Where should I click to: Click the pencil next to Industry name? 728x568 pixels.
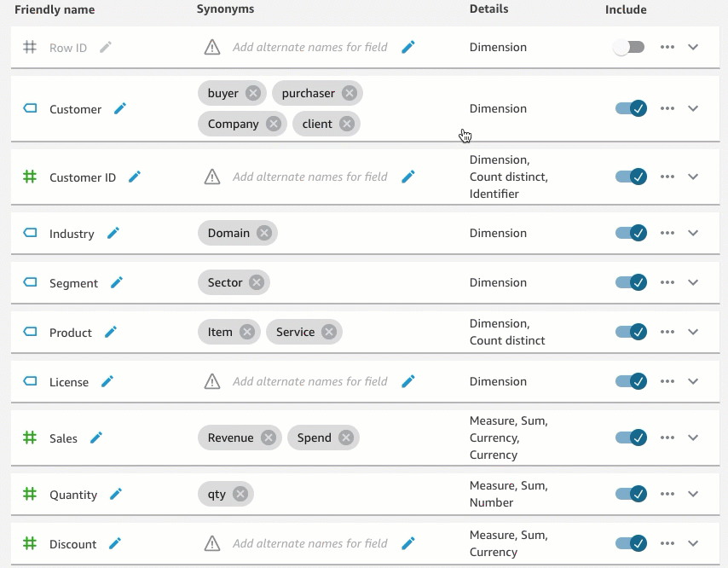(113, 233)
